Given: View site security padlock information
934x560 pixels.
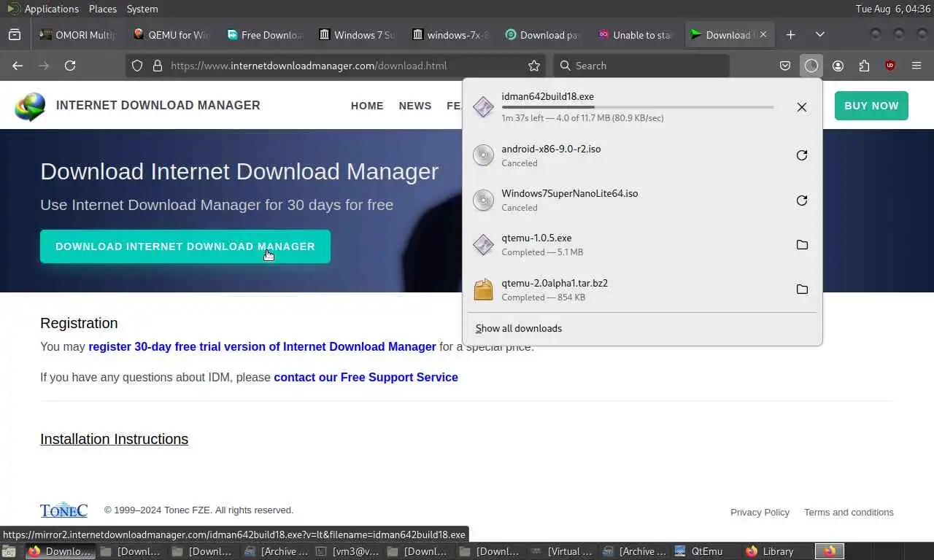Looking at the screenshot, I should [x=157, y=66].
